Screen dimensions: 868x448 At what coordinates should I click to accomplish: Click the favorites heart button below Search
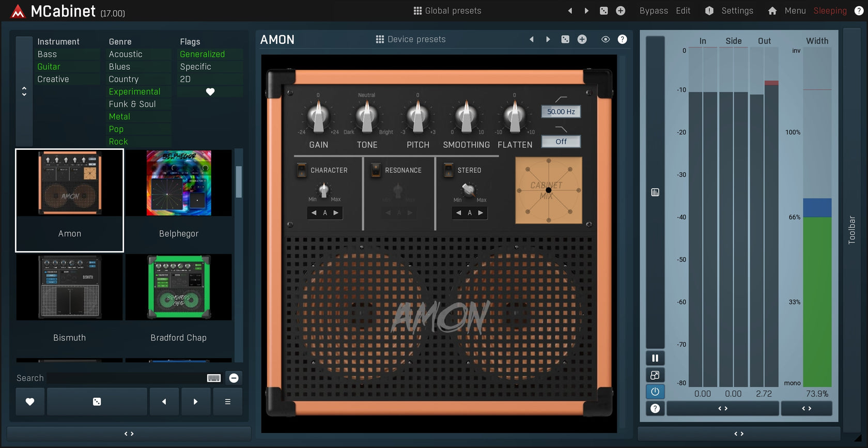(x=30, y=401)
